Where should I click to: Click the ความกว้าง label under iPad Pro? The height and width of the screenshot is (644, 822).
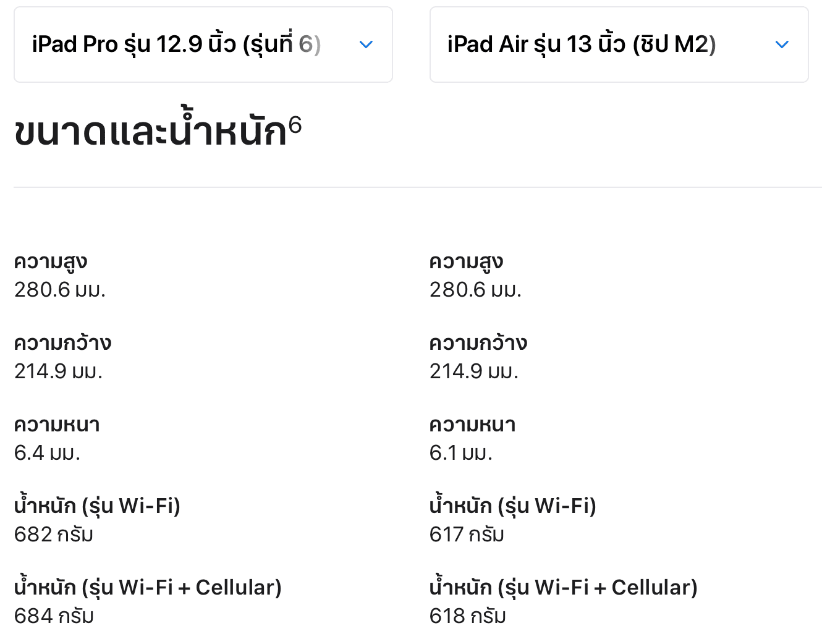(x=62, y=343)
